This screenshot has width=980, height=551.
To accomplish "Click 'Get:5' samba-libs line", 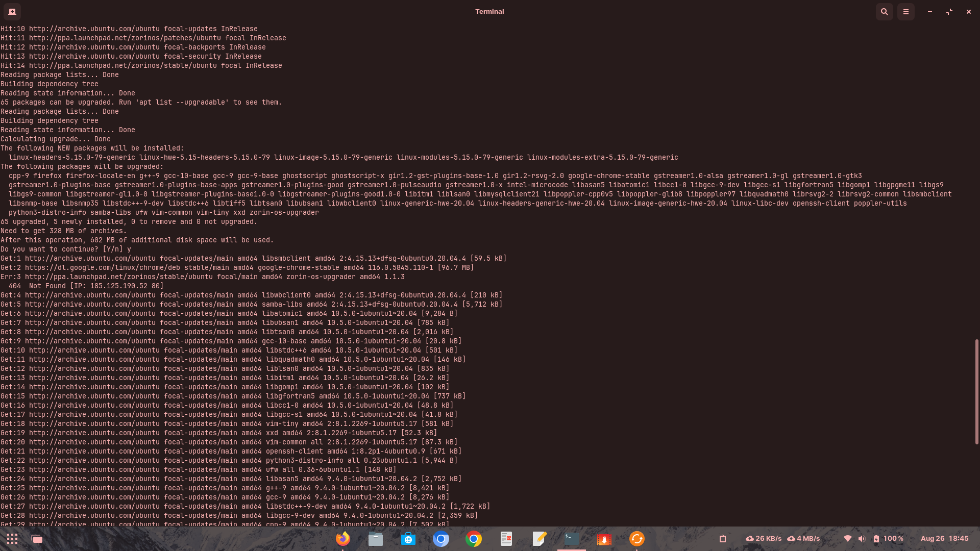I will point(252,305).
